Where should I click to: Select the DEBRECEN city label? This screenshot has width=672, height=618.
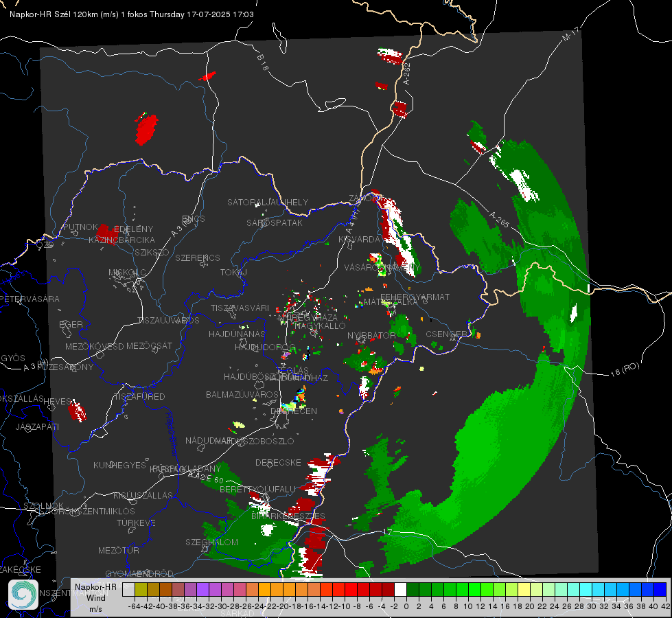(294, 411)
